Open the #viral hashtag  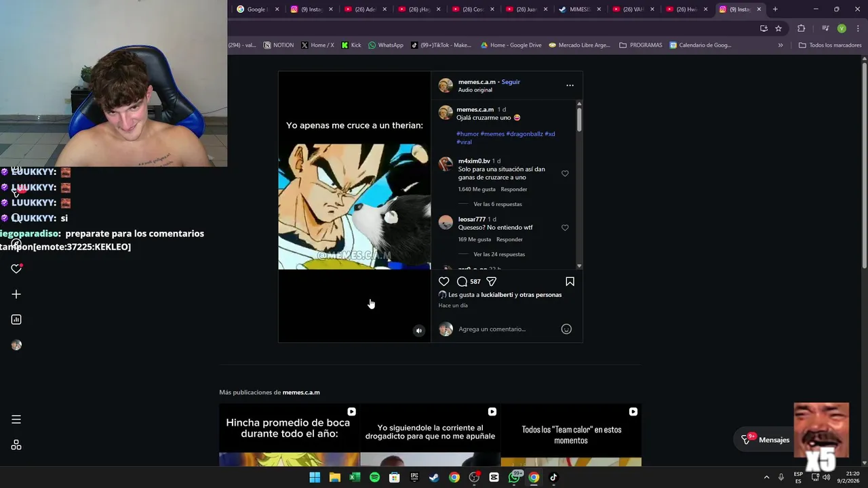(464, 142)
